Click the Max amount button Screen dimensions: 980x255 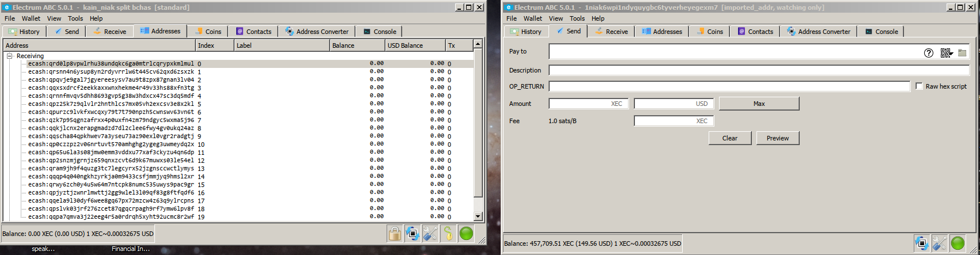pyautogui.click(x=759, y=104)
